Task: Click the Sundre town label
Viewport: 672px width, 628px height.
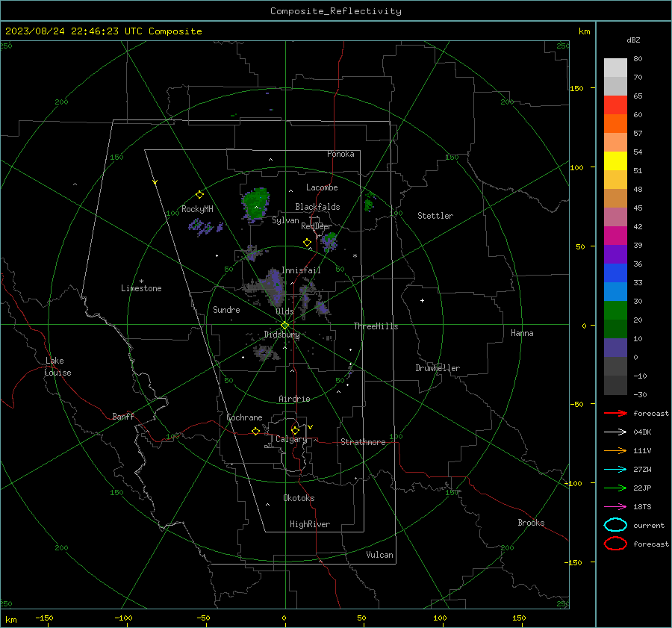Action: 226,309
